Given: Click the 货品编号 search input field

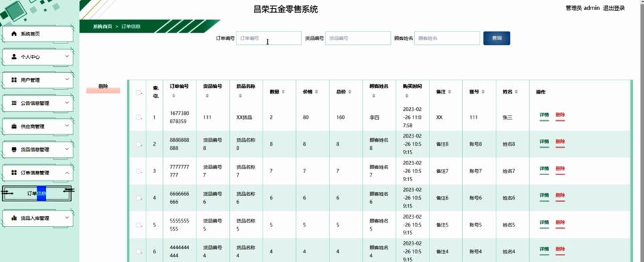Looking at the screenshot, I should tap(357, 38).
